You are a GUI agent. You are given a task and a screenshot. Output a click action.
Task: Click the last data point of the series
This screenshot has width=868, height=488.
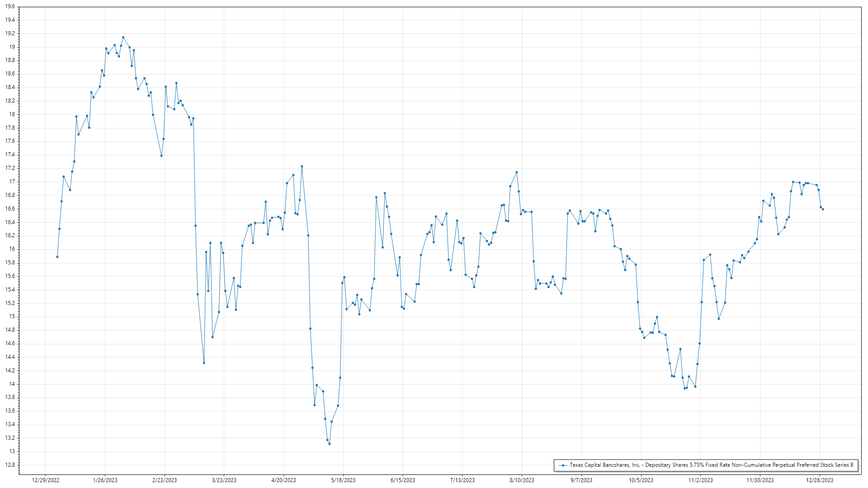(823, 209)
